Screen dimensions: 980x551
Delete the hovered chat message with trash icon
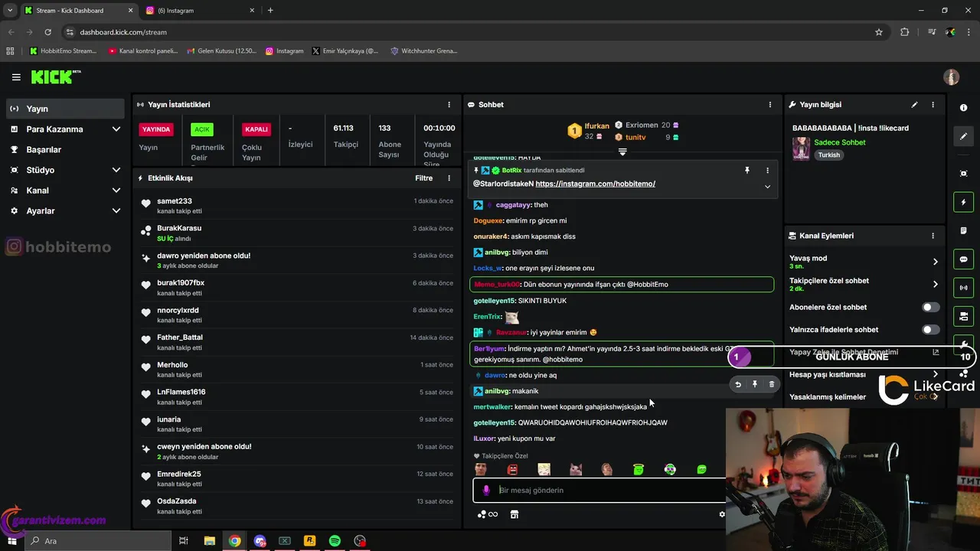click(x=772, y=384)
